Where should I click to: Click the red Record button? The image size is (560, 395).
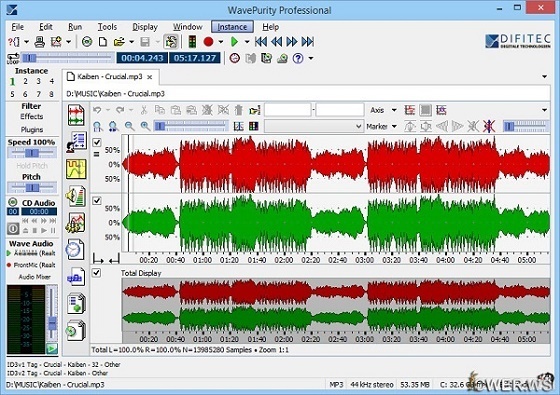pyautogui.click(x=208, y=42)
